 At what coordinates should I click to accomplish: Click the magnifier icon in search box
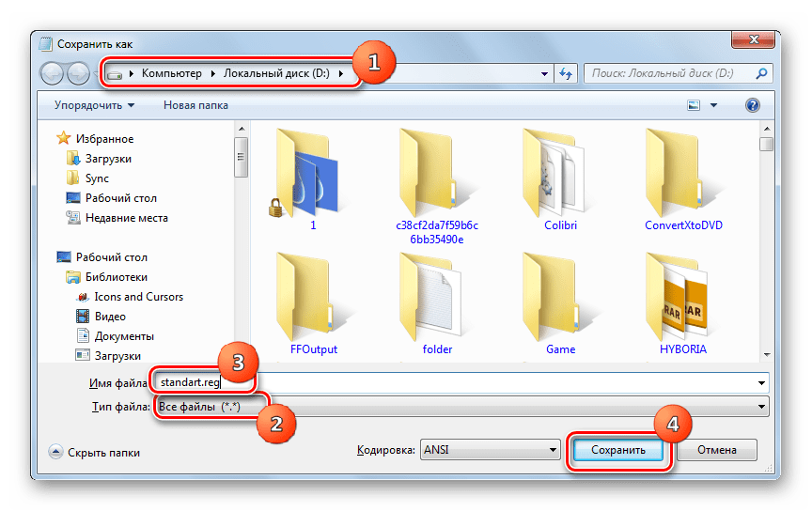[x=761, y=73]
